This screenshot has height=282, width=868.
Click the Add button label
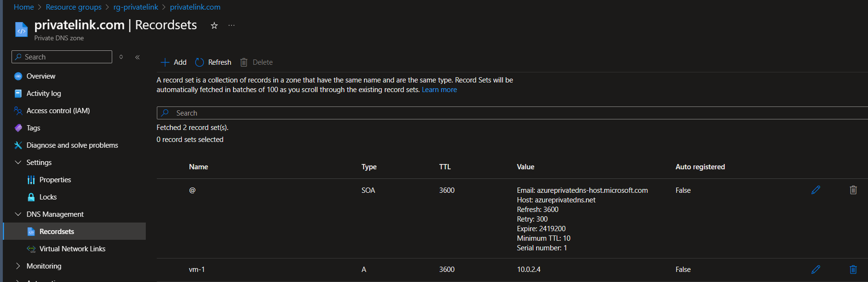pos(180,62)
